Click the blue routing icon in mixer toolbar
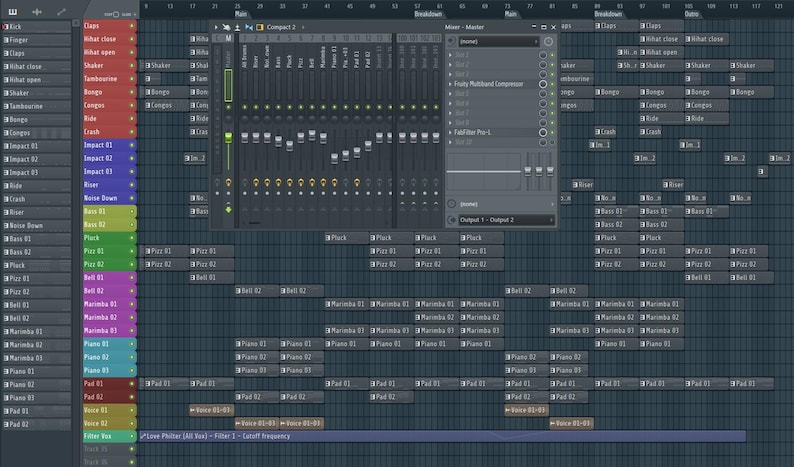The height and width of the screenshot is (467, 794). [x=249, y=27]
